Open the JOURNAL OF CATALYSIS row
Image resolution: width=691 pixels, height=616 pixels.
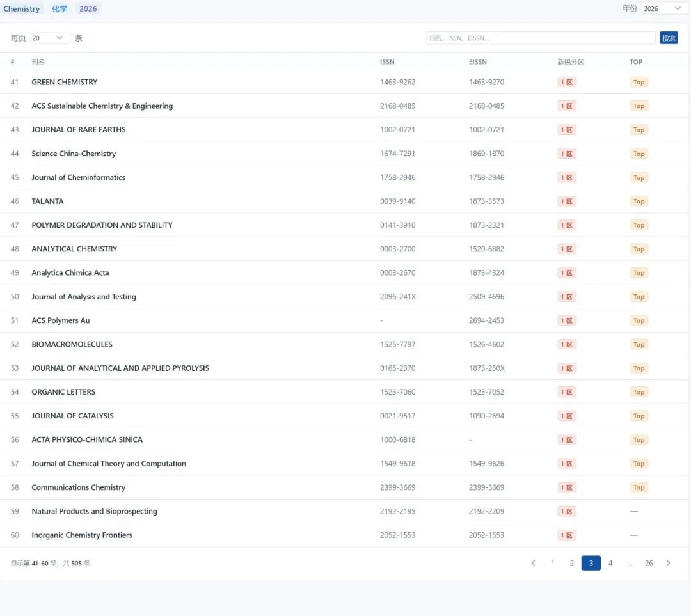coord(73,416)
